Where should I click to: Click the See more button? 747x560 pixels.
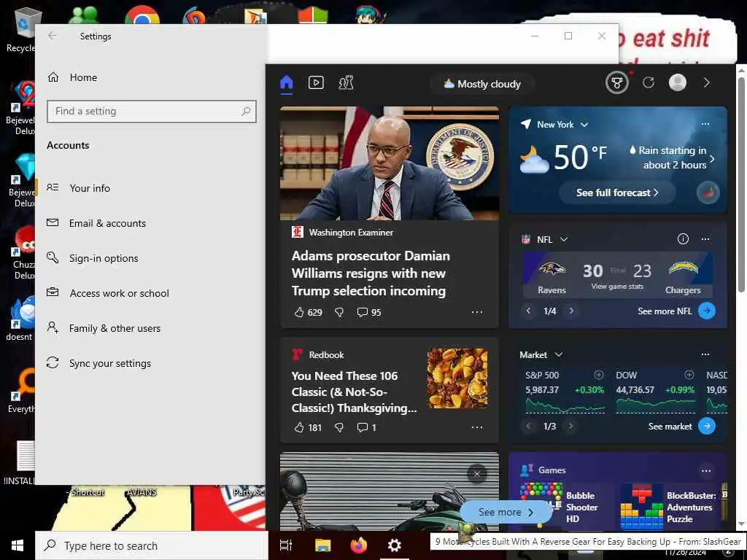tap(506, 513)
